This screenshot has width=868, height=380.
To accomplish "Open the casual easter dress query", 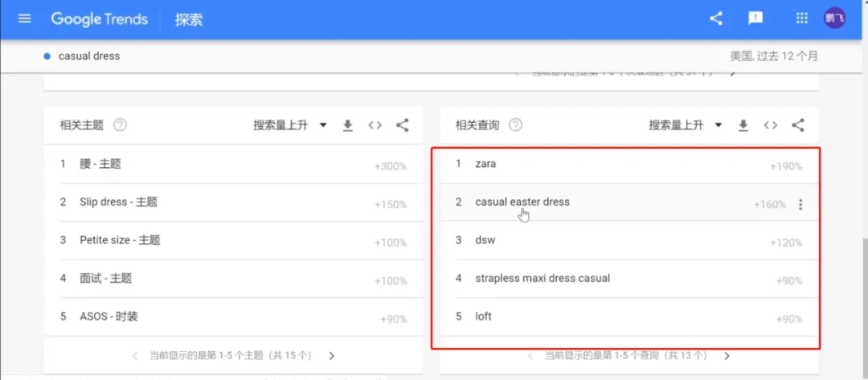I will tap(628, 202).
